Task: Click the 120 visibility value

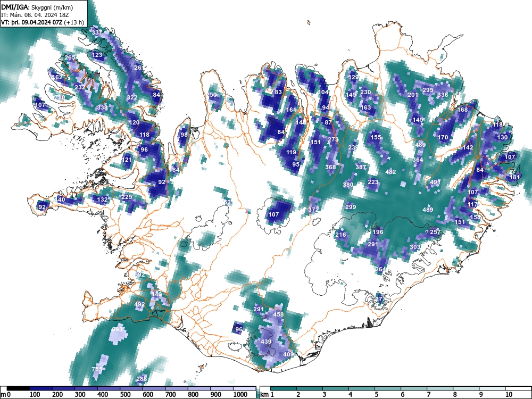Action: [135, 123]
